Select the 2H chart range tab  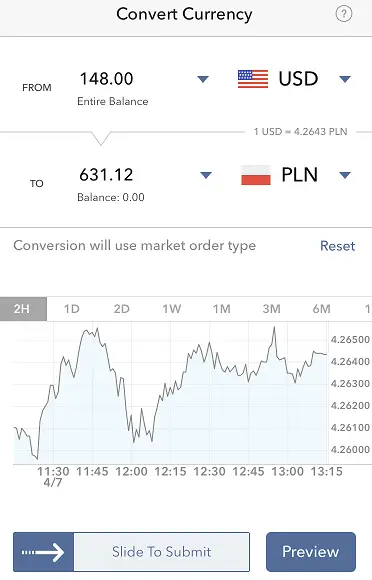click(23, 309)
